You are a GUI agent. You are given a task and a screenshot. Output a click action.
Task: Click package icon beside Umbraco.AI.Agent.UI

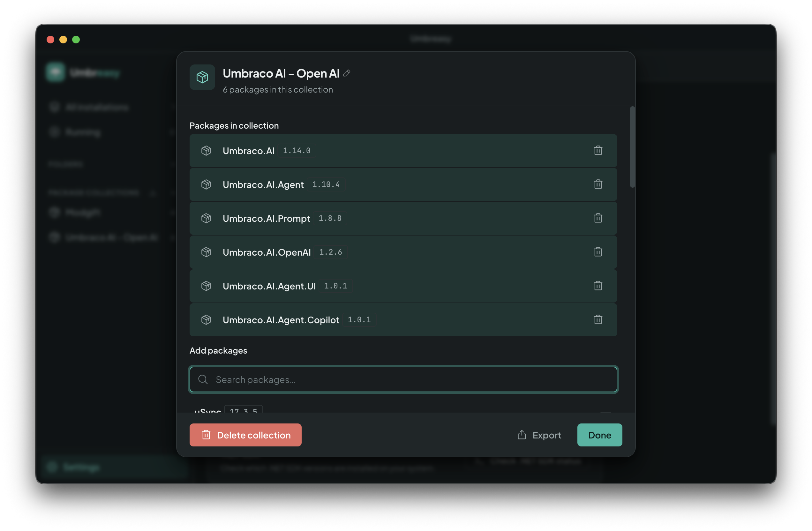coord(206,286)
